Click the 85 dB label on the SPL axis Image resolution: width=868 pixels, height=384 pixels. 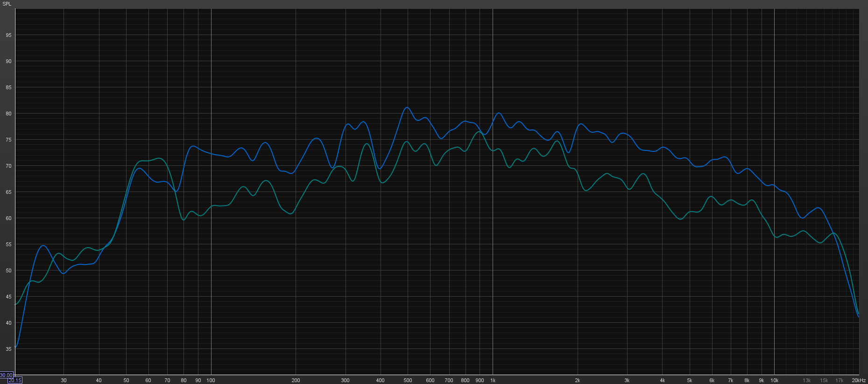[x=9, y=87]
